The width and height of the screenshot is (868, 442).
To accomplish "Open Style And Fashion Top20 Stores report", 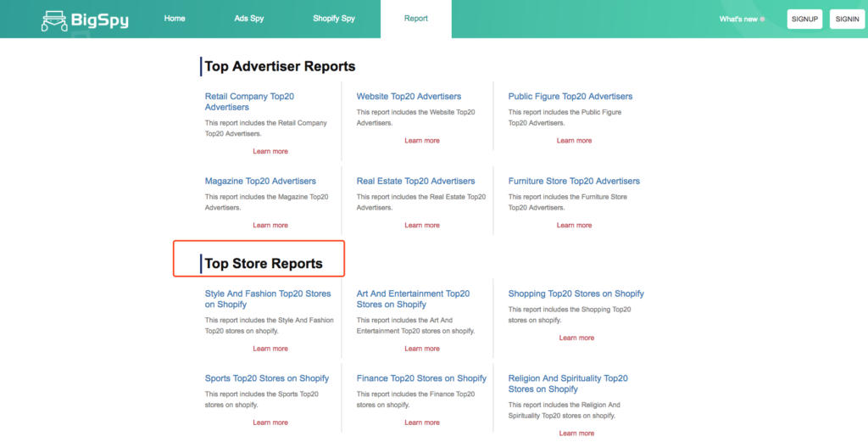I will [268, 299].
